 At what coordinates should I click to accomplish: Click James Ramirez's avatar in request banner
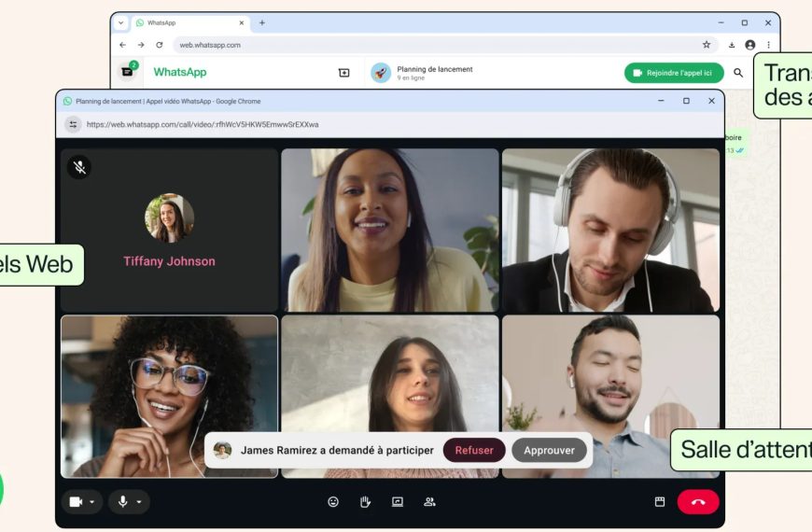pyautogui.click(x=223, y=450)
